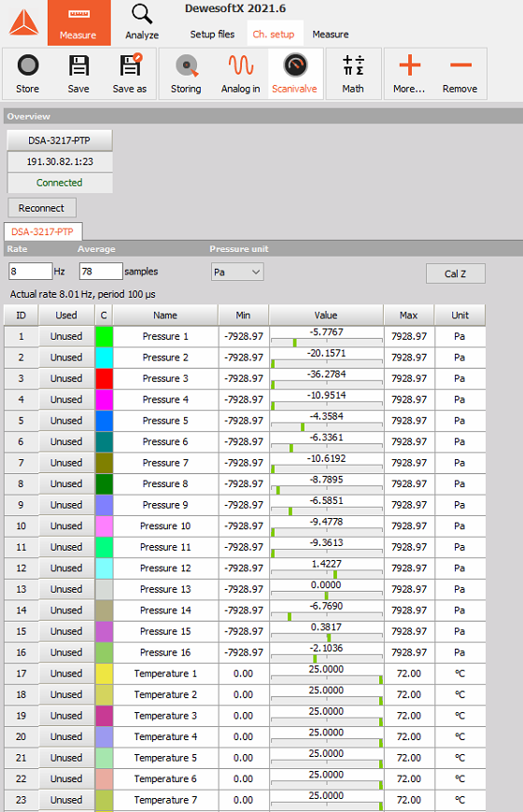
Task: Click the Rate Hz input field
Action: (x=31, y=272)
